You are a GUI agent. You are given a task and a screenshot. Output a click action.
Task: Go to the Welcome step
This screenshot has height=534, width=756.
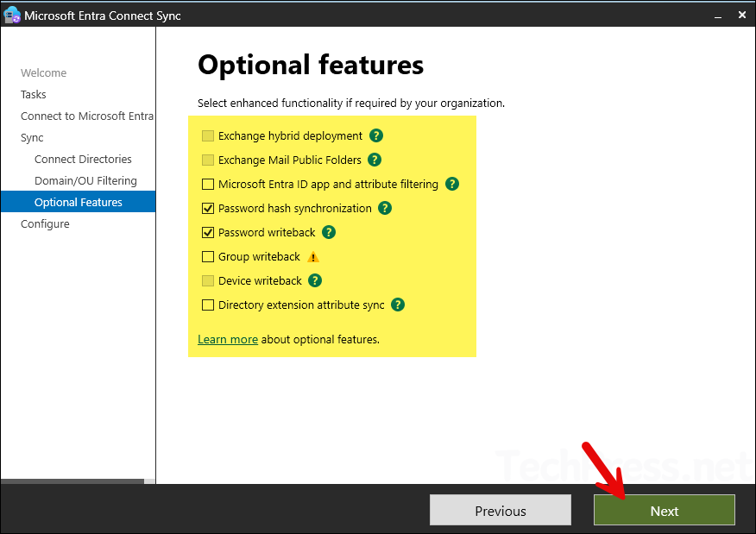(43, 72)
